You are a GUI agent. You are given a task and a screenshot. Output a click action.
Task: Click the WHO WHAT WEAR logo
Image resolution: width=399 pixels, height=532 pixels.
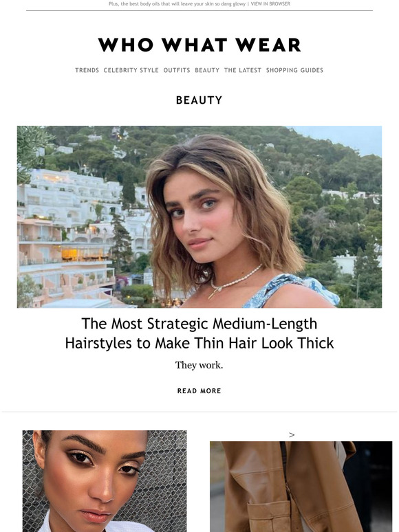click(199, 45)
